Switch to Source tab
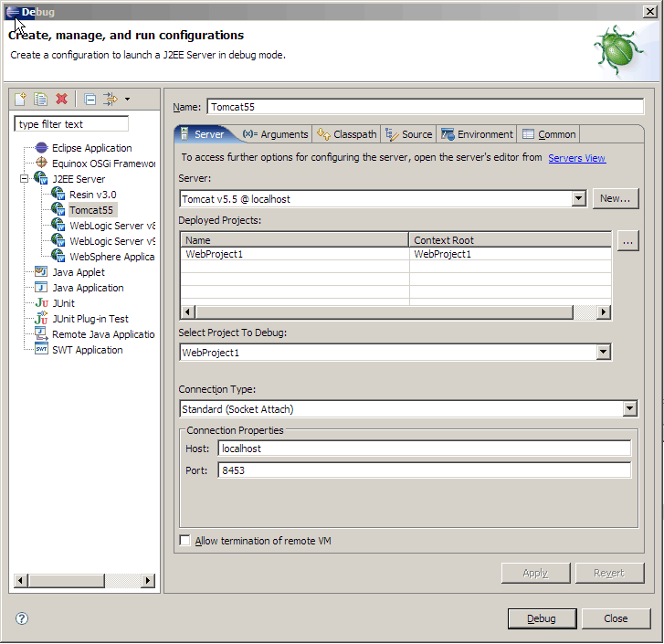664x644 pixels. point(408,134)
